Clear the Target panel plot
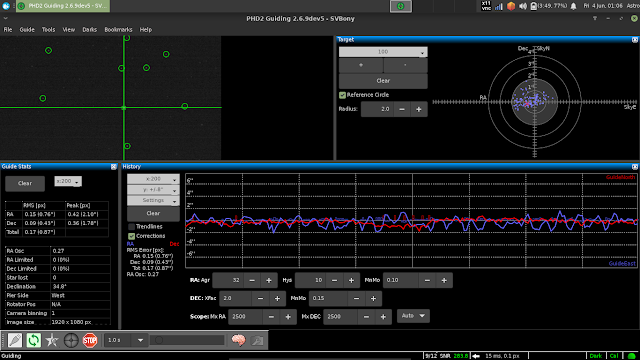The image size is (640, 360). [383, 81]
